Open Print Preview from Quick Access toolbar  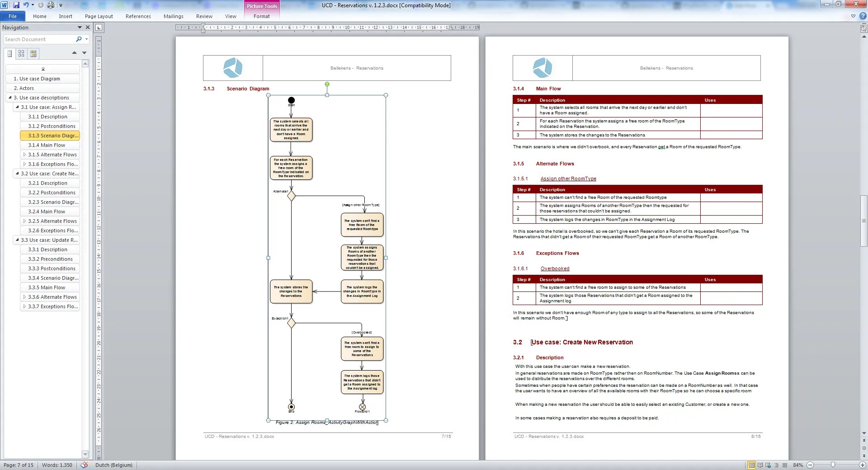pyautogui.click(x=51, y=5)
